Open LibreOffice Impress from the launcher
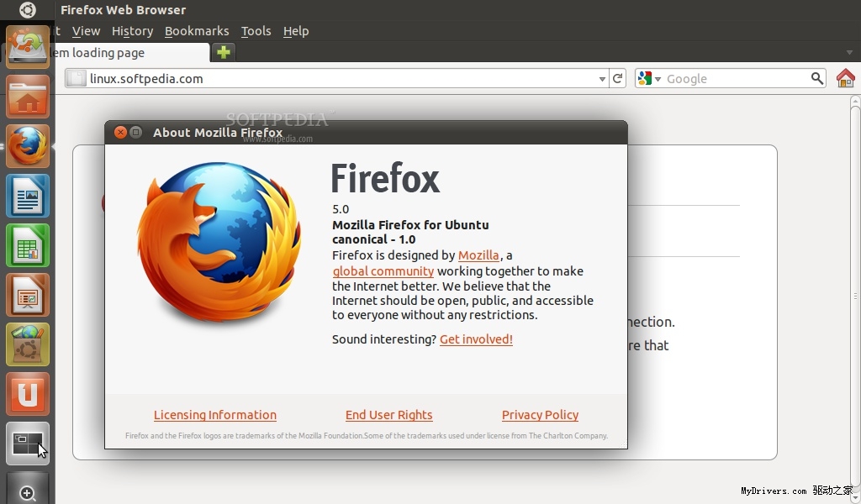The image size is (861, 504). click(x=28, y=295)
